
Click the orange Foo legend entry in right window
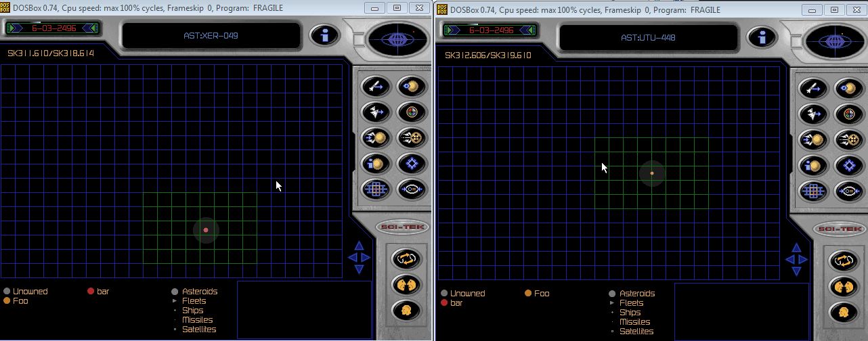[x=537, y=294]
